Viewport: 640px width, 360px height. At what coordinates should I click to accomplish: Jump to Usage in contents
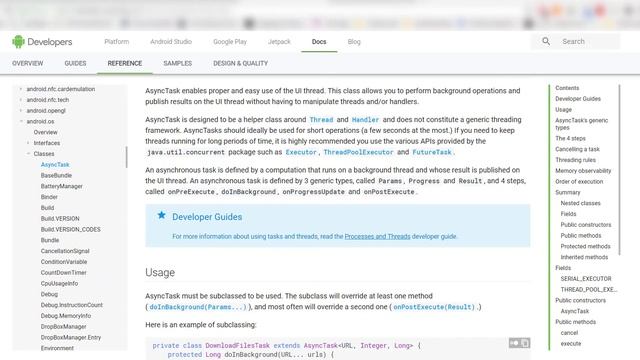click(563, 110)
